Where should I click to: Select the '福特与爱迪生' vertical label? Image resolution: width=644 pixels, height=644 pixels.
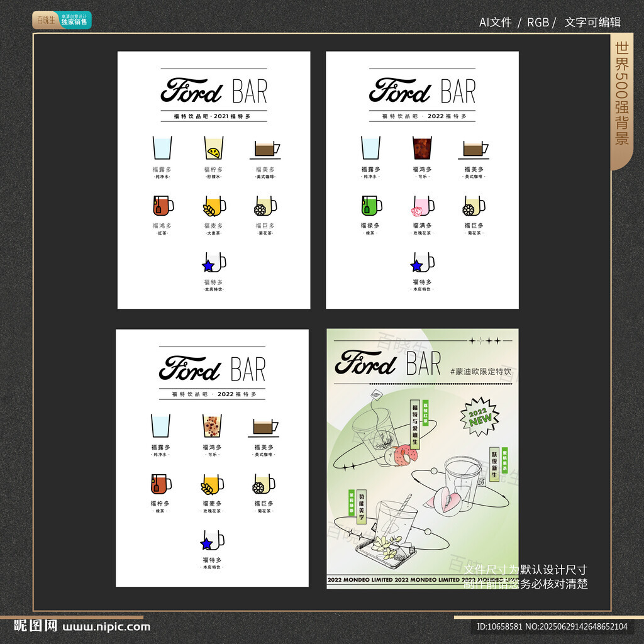tap(415, 425)
